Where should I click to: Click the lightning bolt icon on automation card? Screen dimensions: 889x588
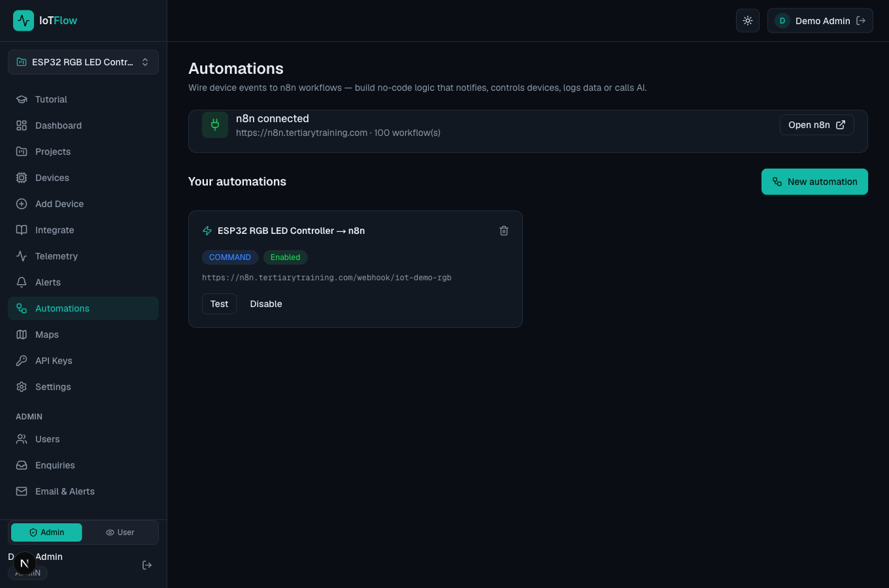tap(207, 231)
